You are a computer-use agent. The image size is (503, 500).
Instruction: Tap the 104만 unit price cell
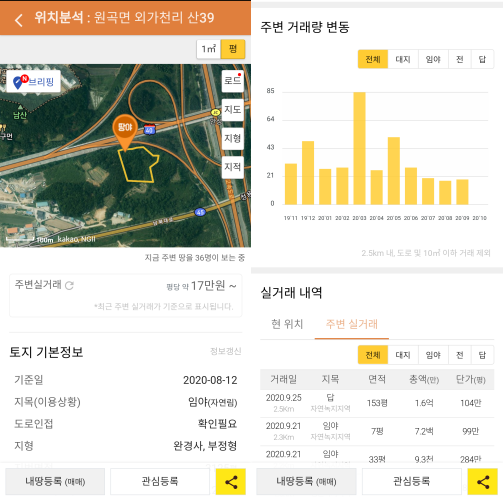(x=471, y=403)
